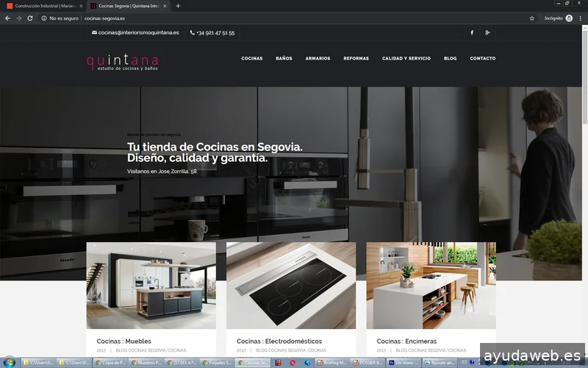Open the WinRAR icon on the taskbar
Screen dimensions: 588x368
278,362
